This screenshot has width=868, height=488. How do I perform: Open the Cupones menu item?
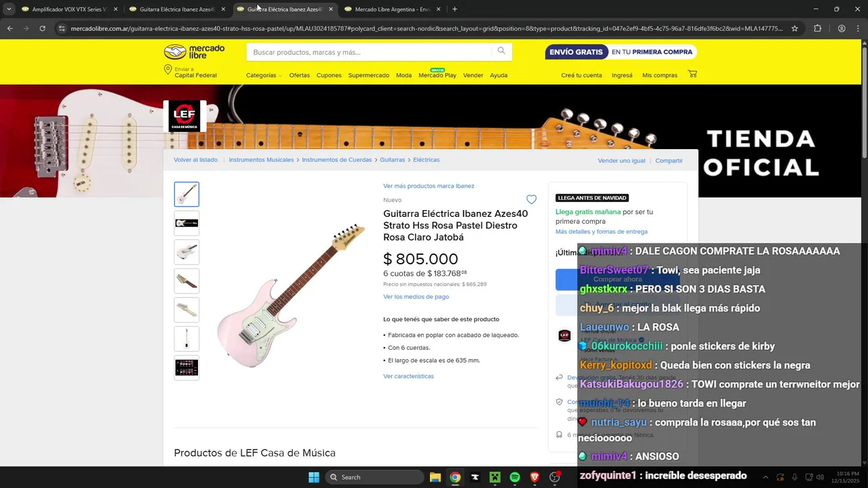pos(329,75)
